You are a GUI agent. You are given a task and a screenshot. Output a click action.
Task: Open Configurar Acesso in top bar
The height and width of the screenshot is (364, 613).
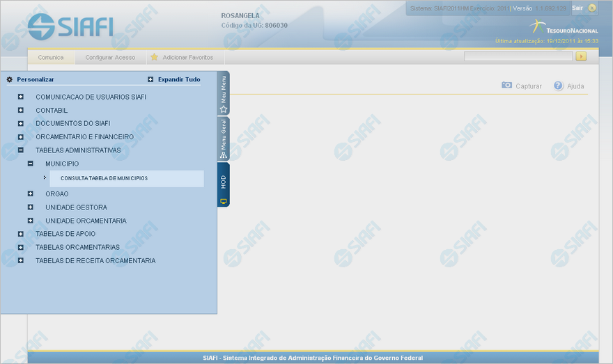click(x=110, y=57)
